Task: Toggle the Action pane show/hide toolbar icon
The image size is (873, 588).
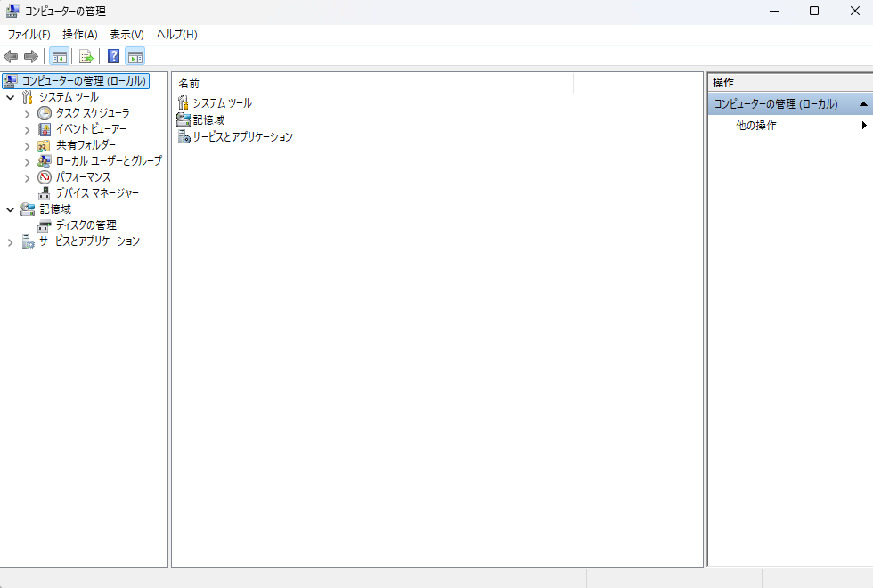Action: pos(135,56)
